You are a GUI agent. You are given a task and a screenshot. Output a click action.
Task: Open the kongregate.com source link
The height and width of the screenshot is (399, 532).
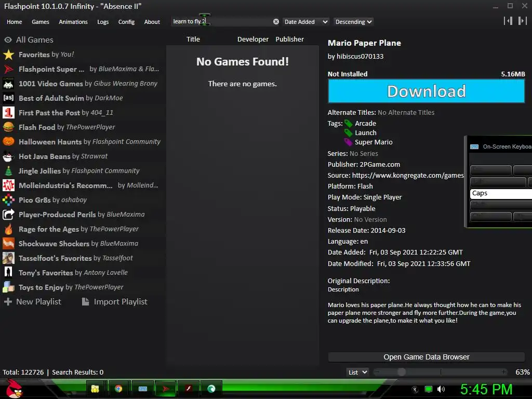pyautogui.click(x=408, y=176)
